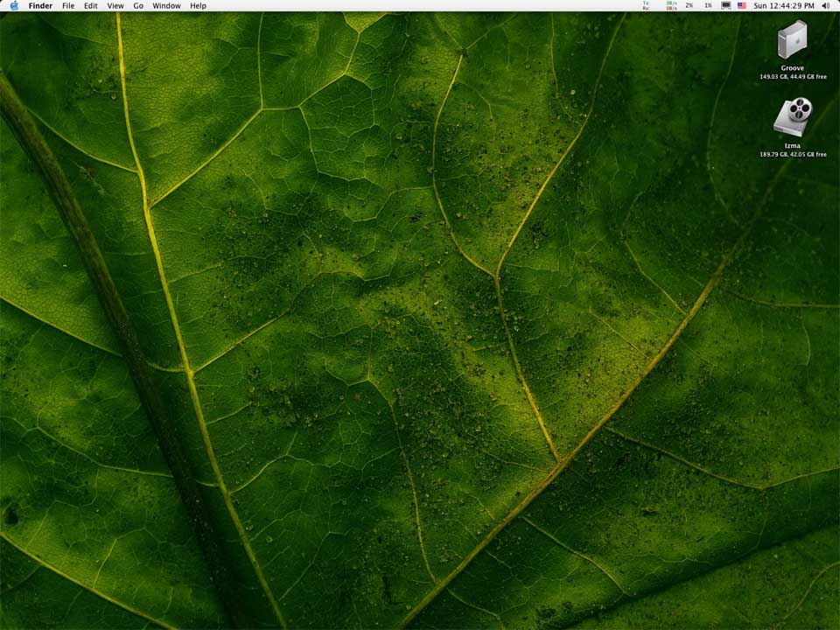Click the Izma drive name label

[x=792, y=146]
